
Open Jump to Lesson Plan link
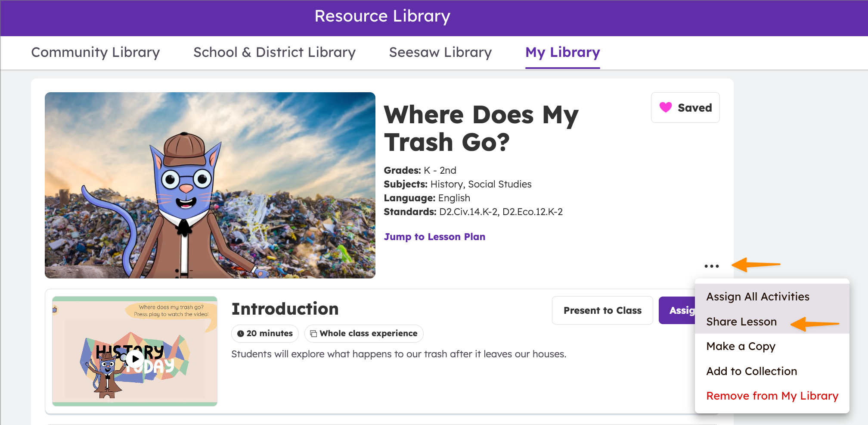[x=434, y=237]
